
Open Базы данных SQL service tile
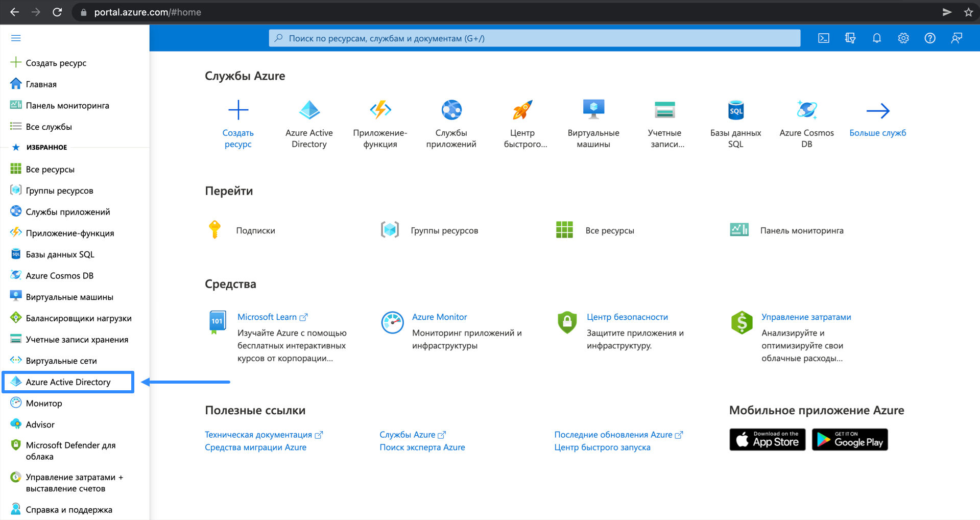(x=736, y=124)
